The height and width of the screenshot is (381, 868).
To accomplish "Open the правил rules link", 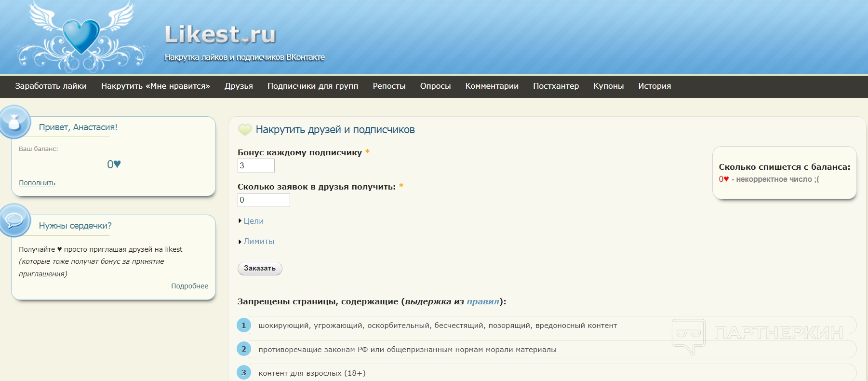I will (x=483, y=301).
